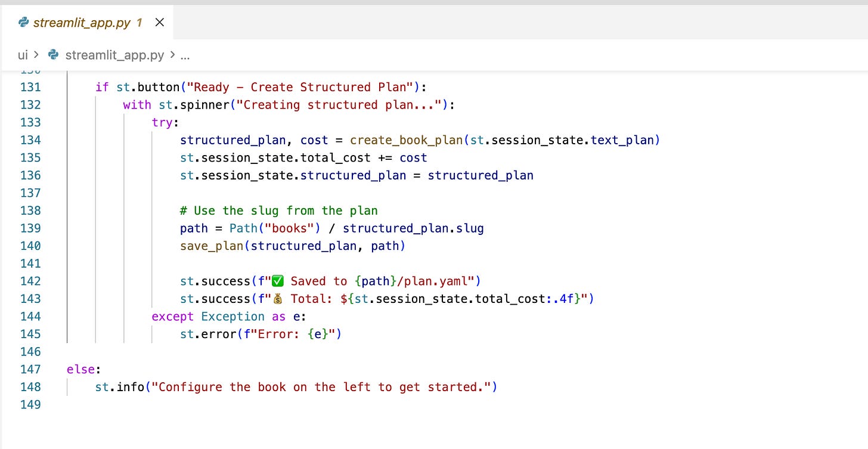
Task: Open the breadcrumb ellipsis symbol list
Action: click(x=185, y=55)
